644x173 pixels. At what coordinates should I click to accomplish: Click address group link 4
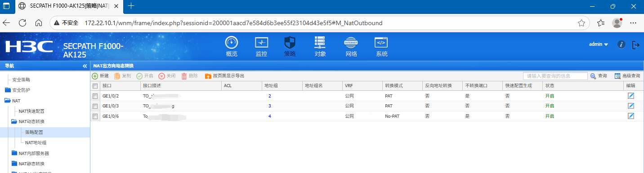[x=270, y=116]
